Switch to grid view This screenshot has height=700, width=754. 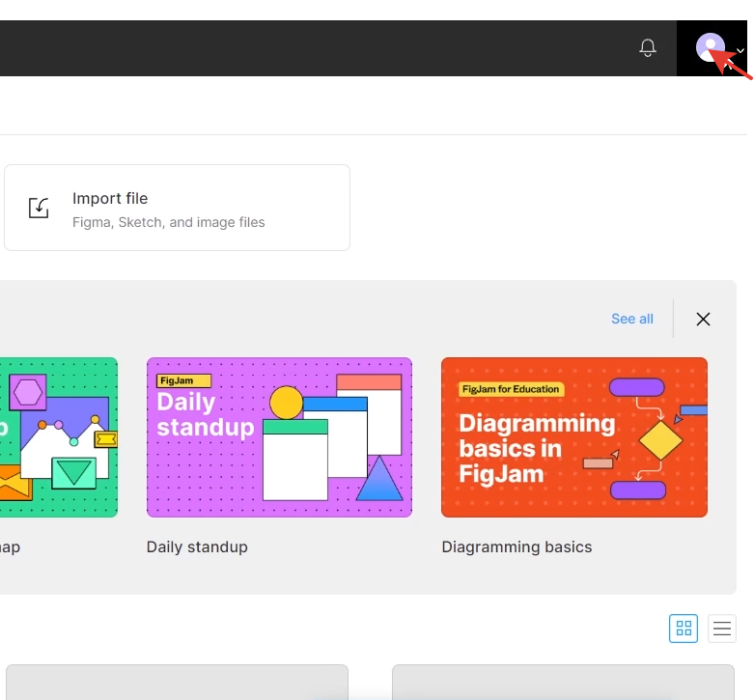[x=684, y=628]
